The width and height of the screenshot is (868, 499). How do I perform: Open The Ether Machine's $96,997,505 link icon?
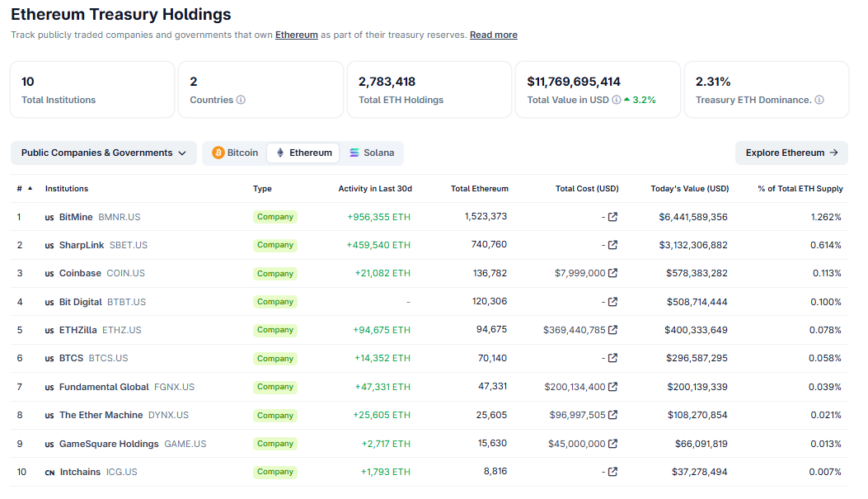[612, 415]
